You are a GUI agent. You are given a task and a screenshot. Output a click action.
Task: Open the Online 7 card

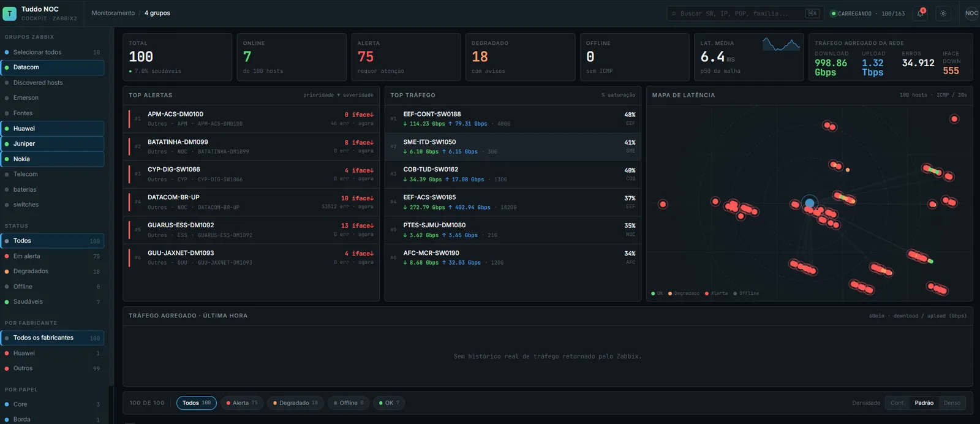292,57
